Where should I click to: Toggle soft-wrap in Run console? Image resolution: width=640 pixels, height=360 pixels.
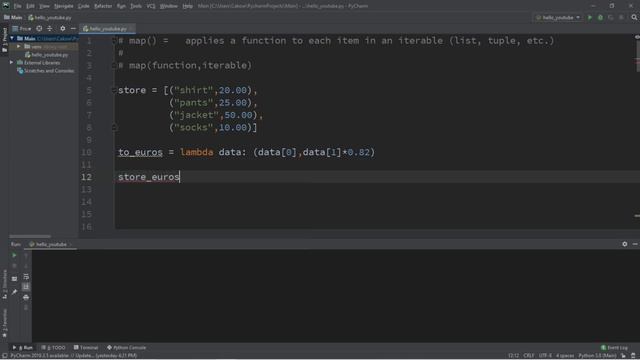point(26,277)
